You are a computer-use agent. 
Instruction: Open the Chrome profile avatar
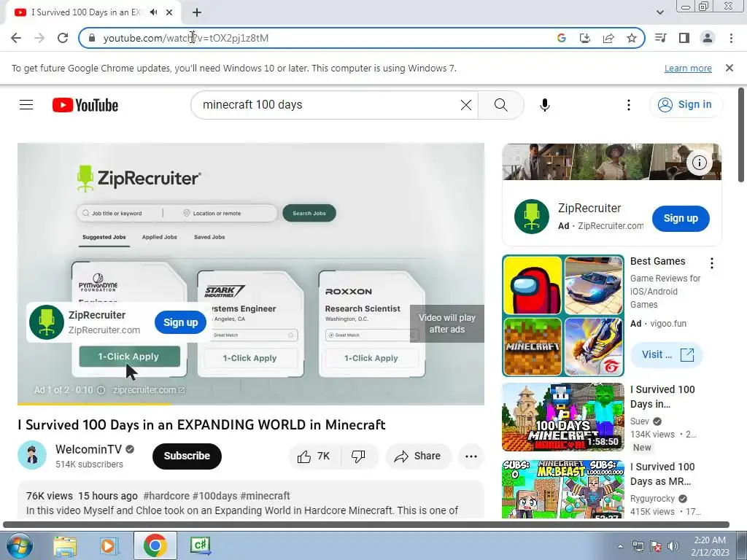pos(708,38)
